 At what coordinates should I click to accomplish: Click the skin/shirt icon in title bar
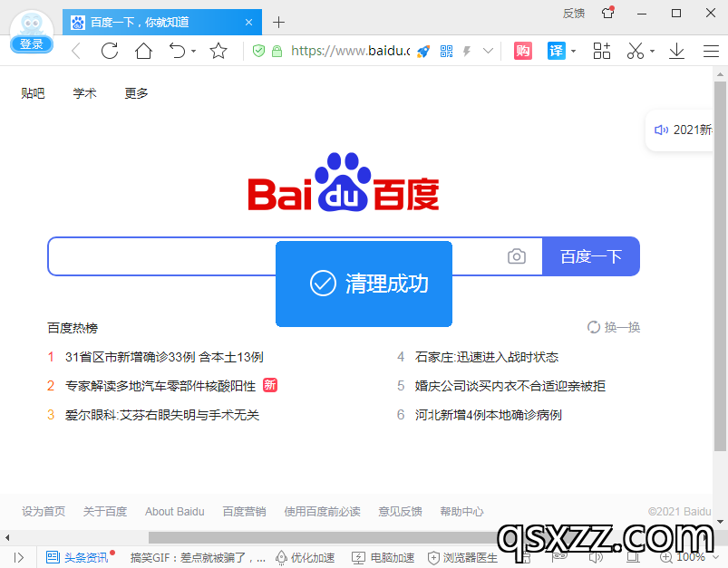click(x=607, y=13)
